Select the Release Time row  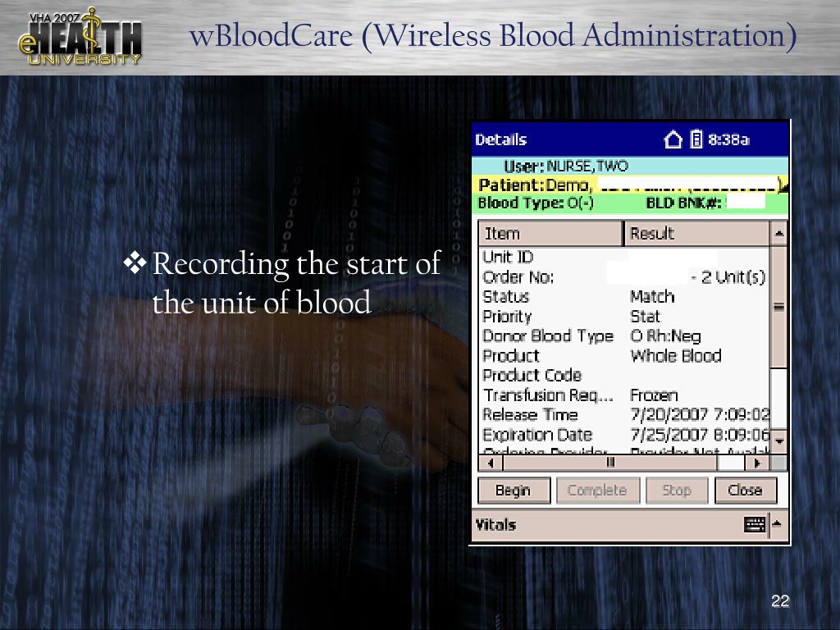(624, 414)
